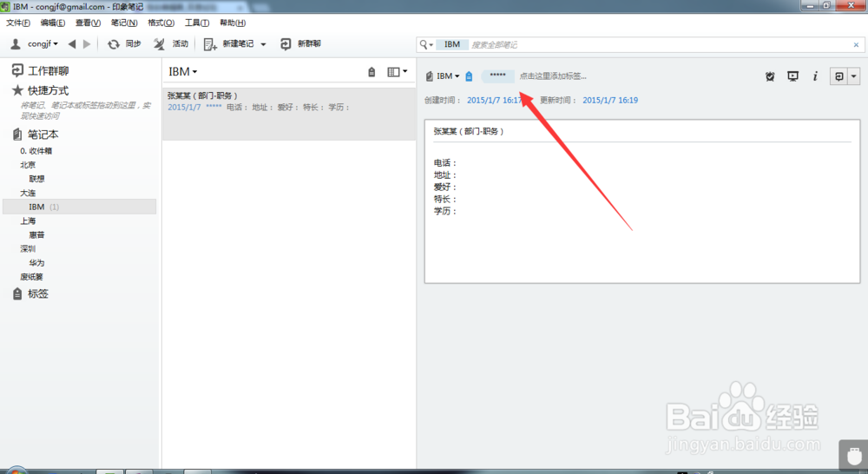The image size is (868, 474).
Task: Click the blue tag icon in note header
Action: tap(469, 76)
